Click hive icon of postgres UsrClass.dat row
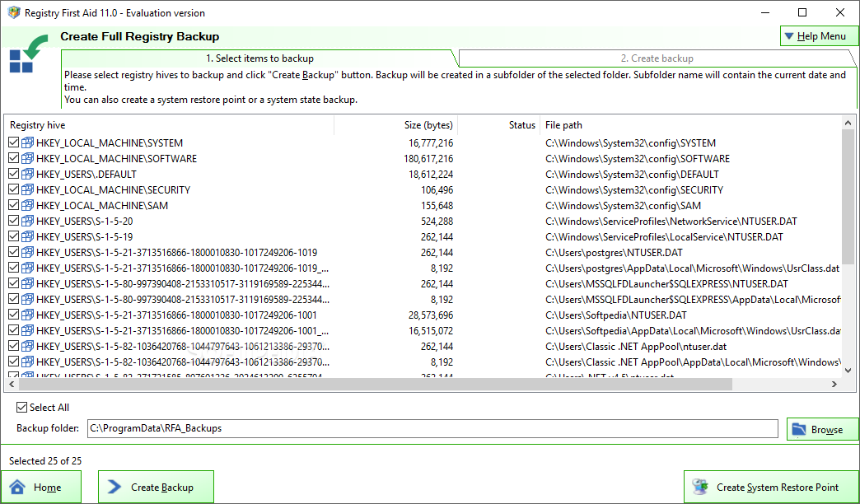 (27, 268)
